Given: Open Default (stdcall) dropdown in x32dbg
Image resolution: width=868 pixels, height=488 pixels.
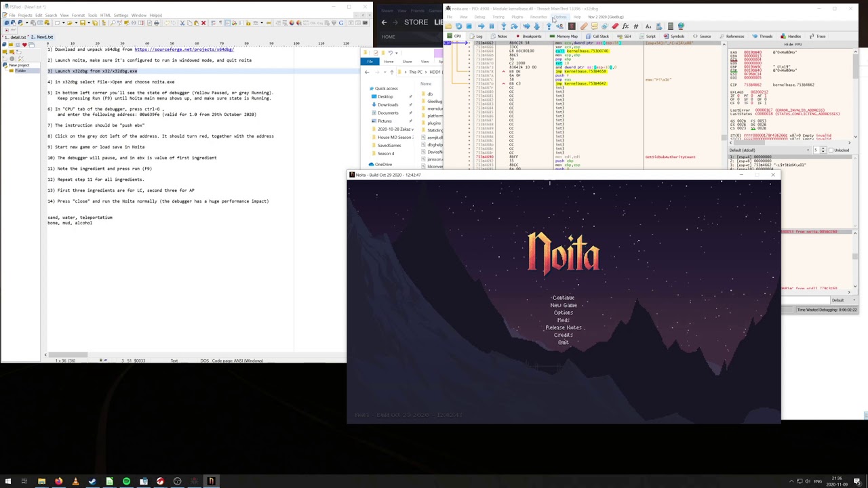Looking at the screenshot, I should click(x=770, y=150).
